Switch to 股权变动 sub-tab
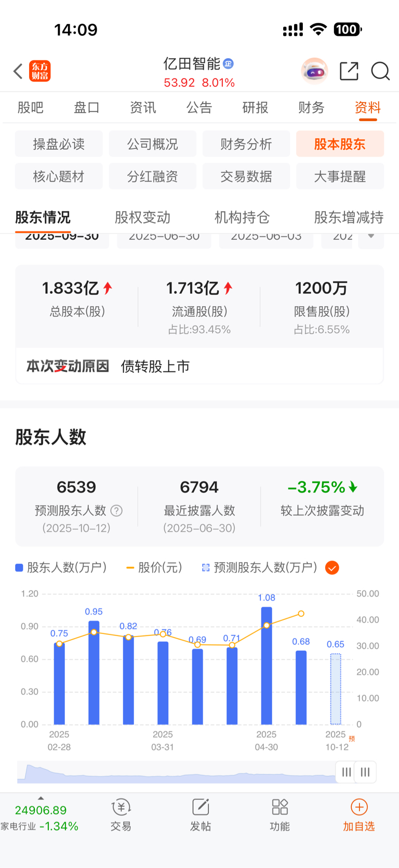The height and width of the screenshot is (868, 399). coord(142,217)
